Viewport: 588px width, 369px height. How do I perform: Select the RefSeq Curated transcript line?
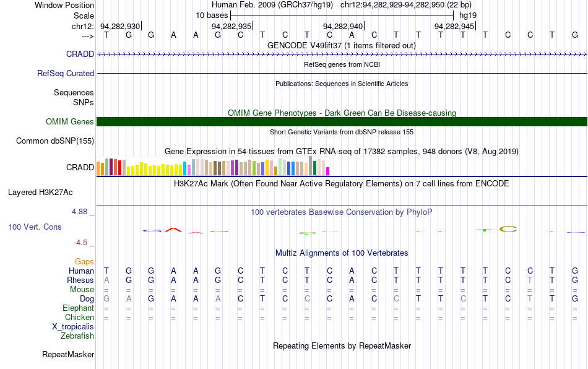342,73
